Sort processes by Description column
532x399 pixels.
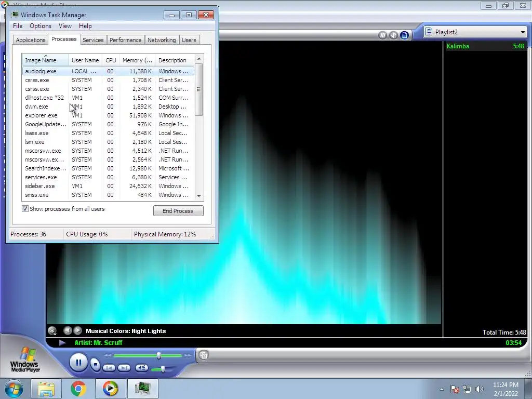[175, 60]
